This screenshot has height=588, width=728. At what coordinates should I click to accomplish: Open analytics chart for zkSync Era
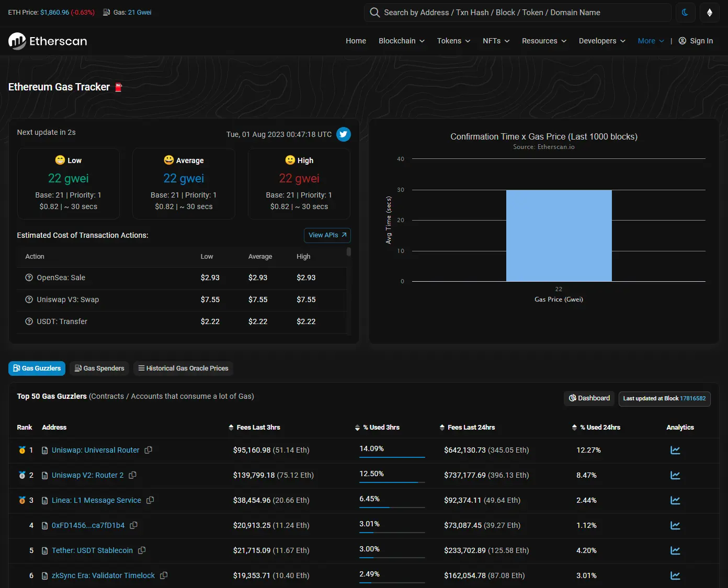pos(675,575)
